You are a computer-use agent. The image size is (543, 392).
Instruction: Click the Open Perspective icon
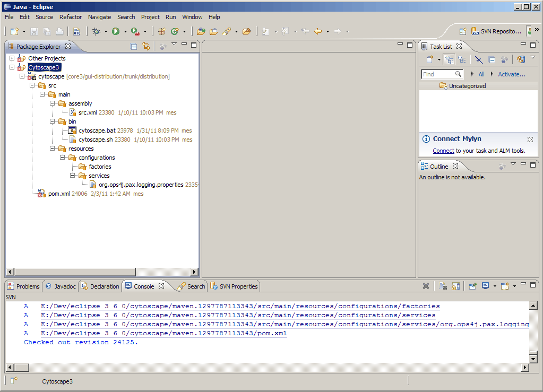click(x=463, y=31)
